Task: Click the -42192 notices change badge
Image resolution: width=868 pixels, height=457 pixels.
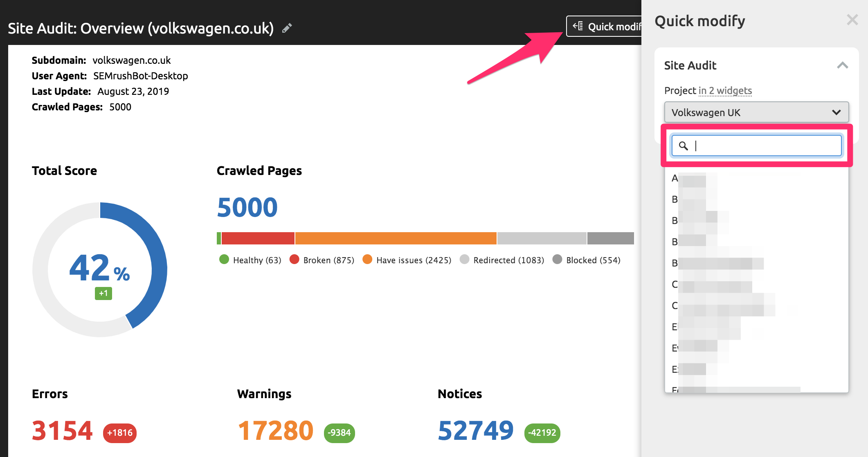Action: click(x=542, y=433)
